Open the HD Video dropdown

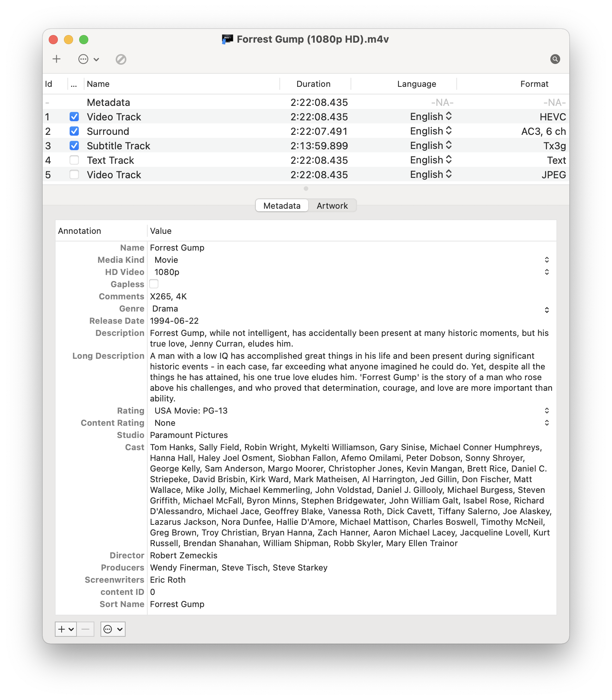[x=351, y=272]
